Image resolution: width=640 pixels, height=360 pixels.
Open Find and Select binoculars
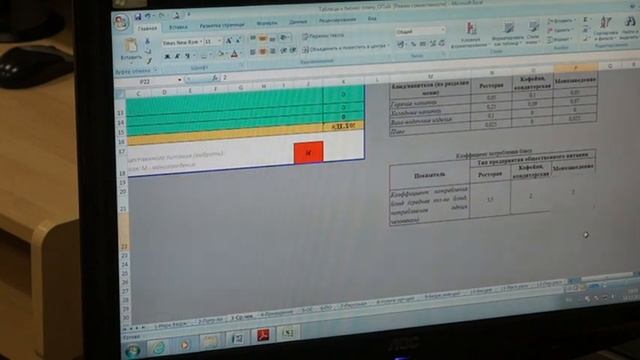coord(629,28)
